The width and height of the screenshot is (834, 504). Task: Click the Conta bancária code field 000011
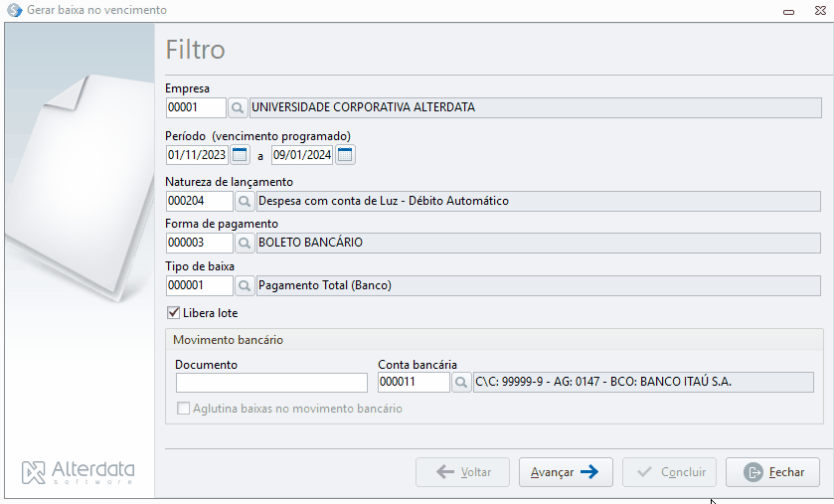414,383
